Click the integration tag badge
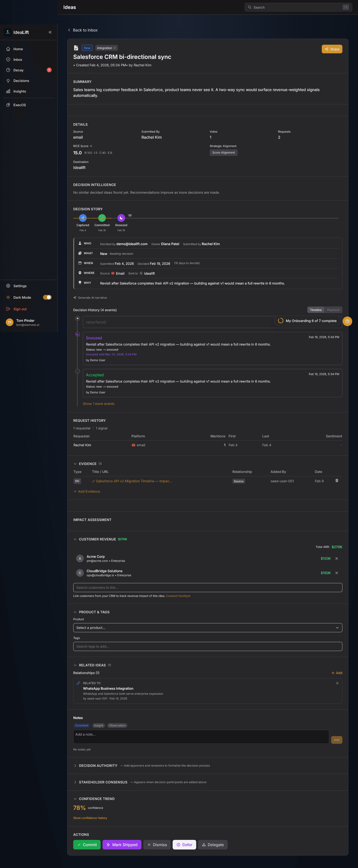358x868 pixels. click(106, 48)
